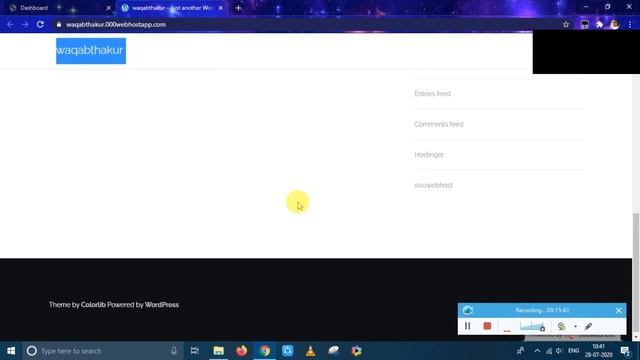Open the colorful play-icon app on taskbar
Viewport: 640px width, 360px height.
[356, 351]
